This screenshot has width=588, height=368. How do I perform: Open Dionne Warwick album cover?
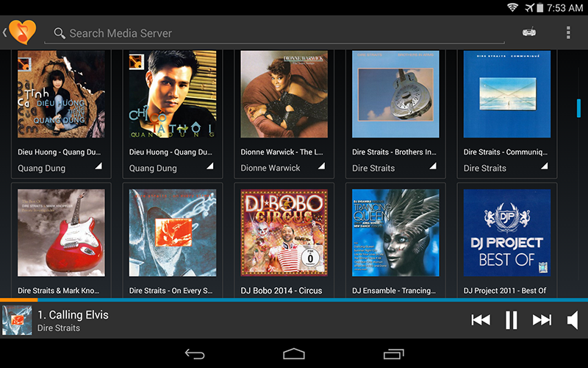pyautogui.click(x=284, y=94)
